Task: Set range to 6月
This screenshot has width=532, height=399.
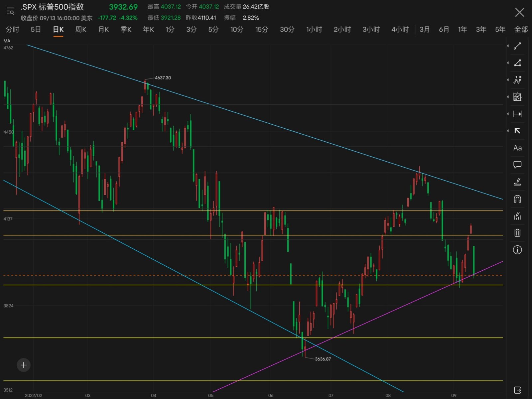Action: coord(444,30)
